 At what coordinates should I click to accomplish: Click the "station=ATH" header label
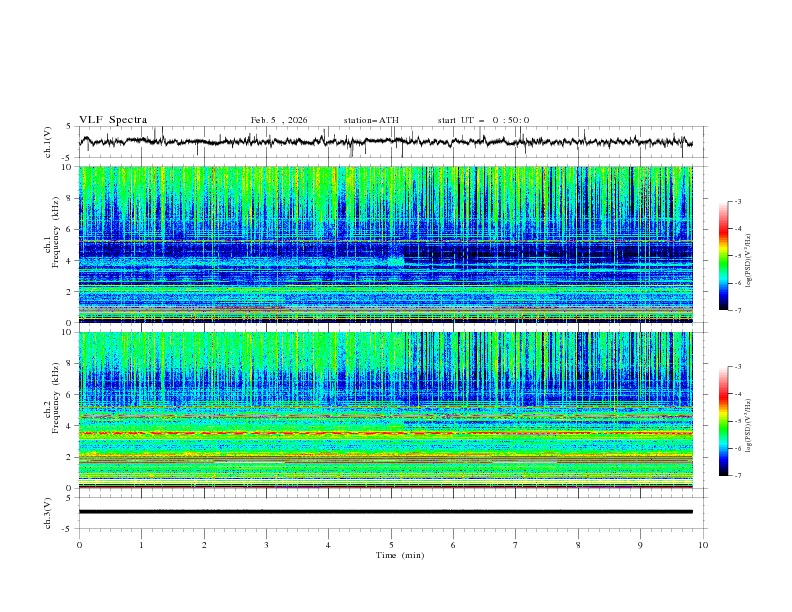tap(371, 120)
